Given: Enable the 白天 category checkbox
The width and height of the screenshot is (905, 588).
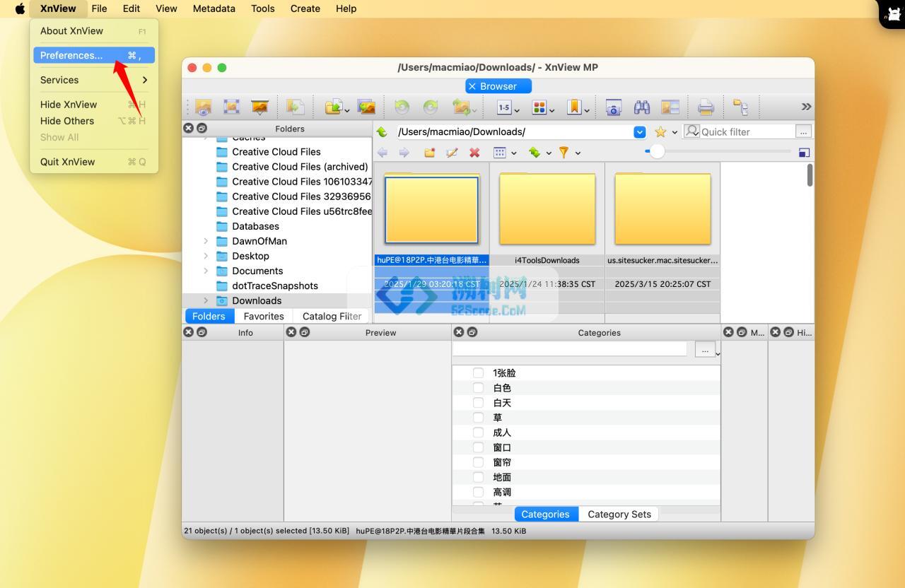Looking at the screenshot, I should coord(478,402).
